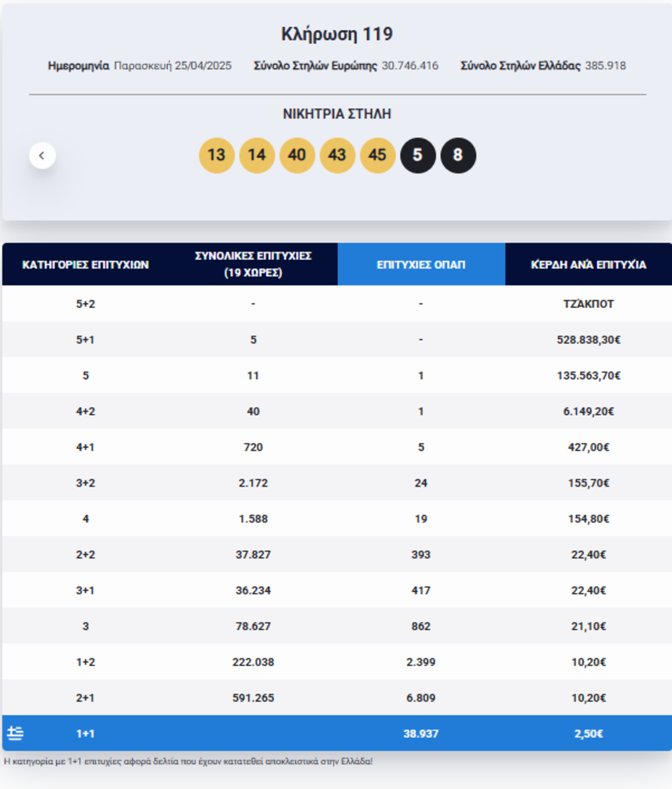Click the prize amount 528.838,30€
The width and height of the screenshot is (672, 789).
pos(589,340)
